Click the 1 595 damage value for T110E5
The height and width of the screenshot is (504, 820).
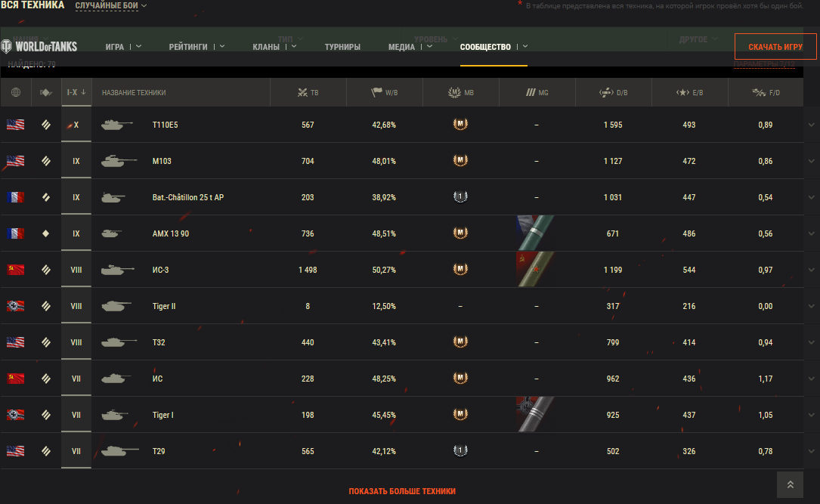click(x=613, y=125)
